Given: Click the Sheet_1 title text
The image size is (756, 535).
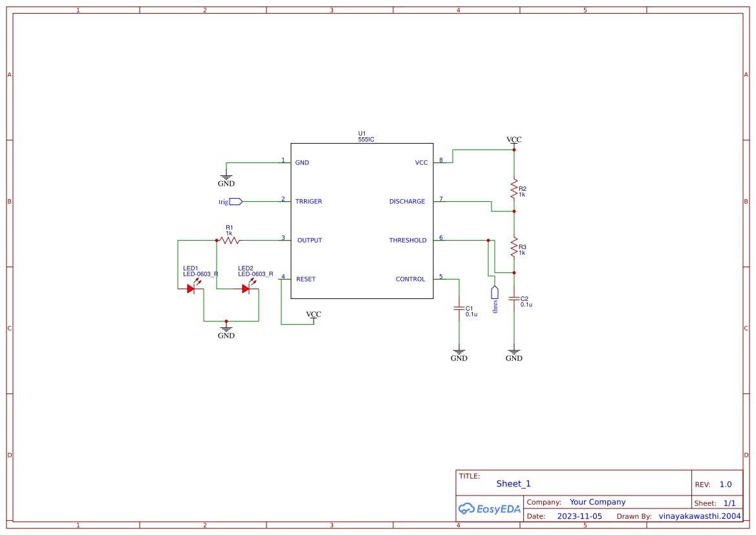Looking at the screenshot, I should point(513,483).
